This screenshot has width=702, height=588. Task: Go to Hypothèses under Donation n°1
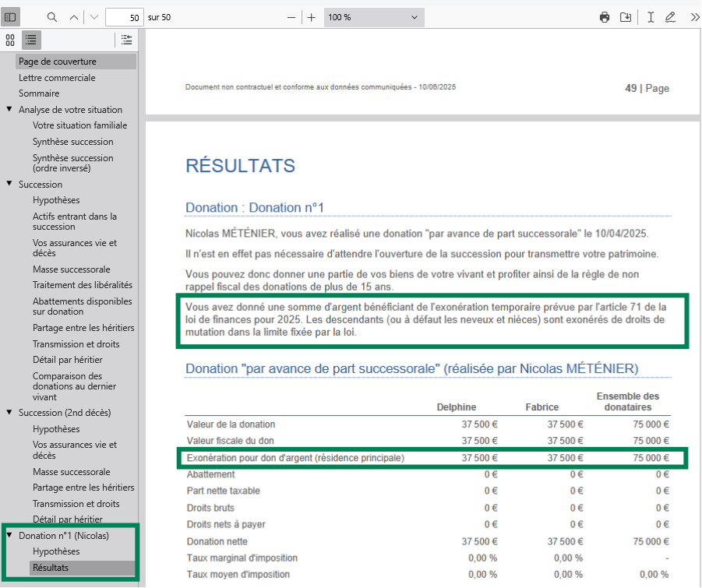(x=56, y=551)
